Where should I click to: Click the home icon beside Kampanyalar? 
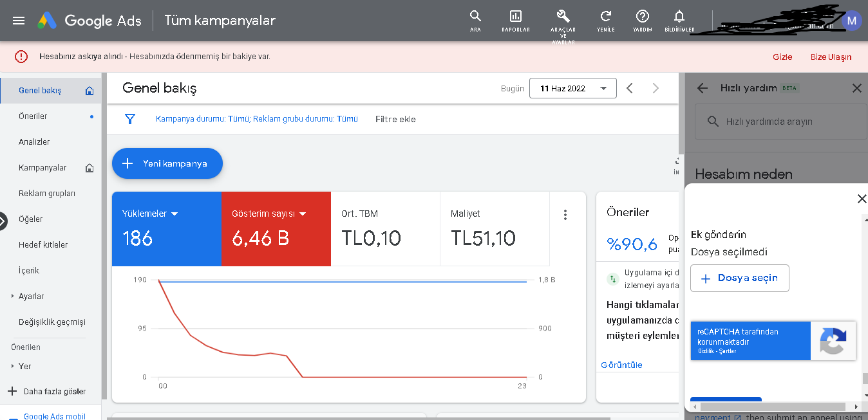(x=90, y=168)
